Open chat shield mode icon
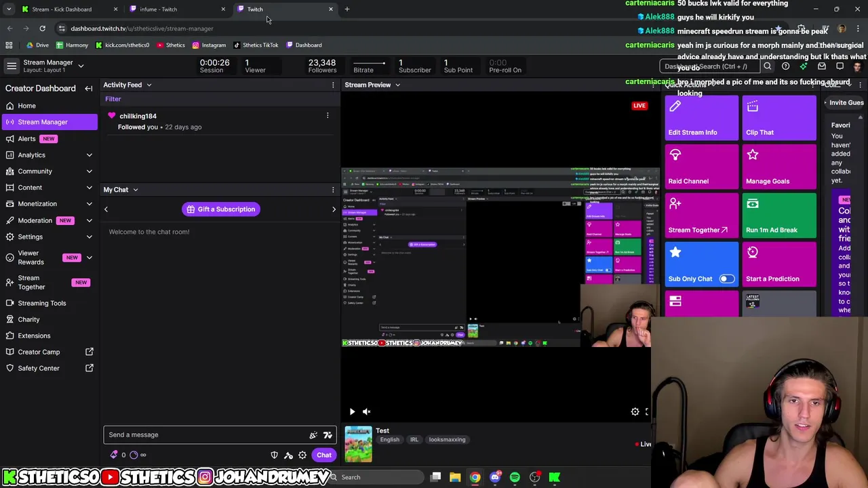 pos(274,455)
